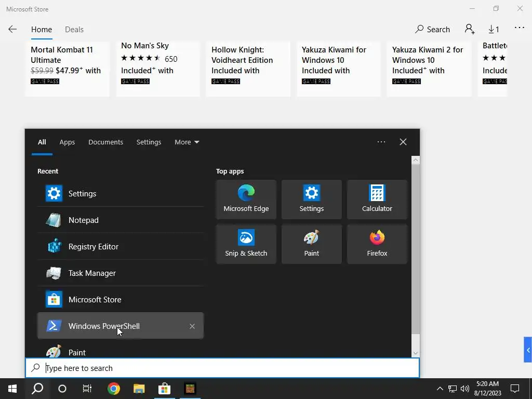
Task: Switch to the Documents search tab
Action: click(x=105, y=142)
